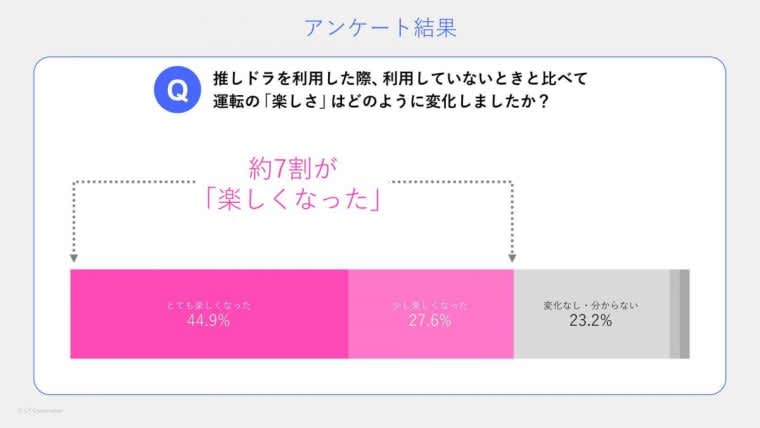Click the copyright text at bottom left
Image resolution: width=760 pixels, height=428 pixels.
point(40,410)
